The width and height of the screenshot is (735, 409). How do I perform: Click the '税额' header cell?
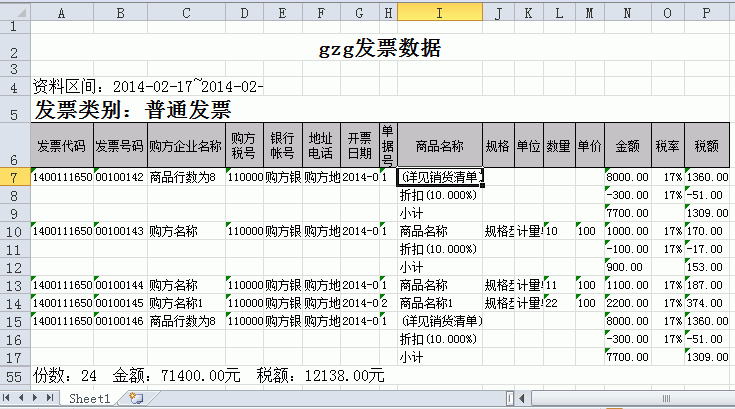[706, 146]
